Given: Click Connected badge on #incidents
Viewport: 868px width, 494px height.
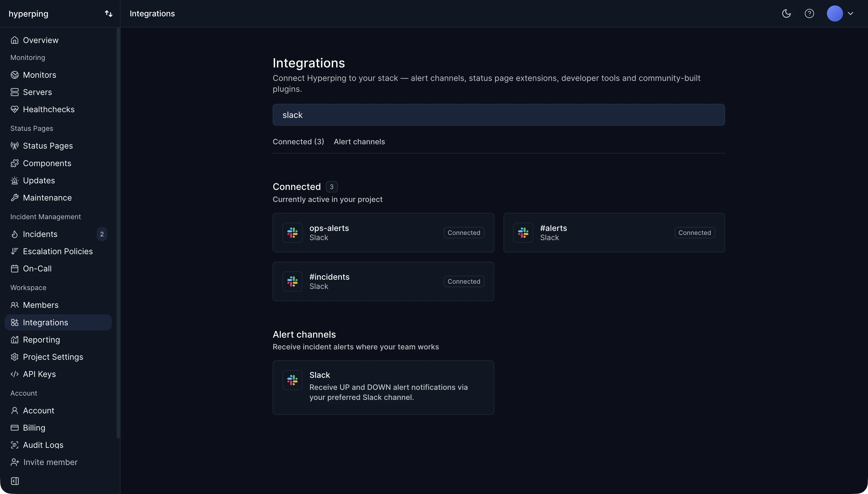Looking at the screenshot, I should [464, 281].
